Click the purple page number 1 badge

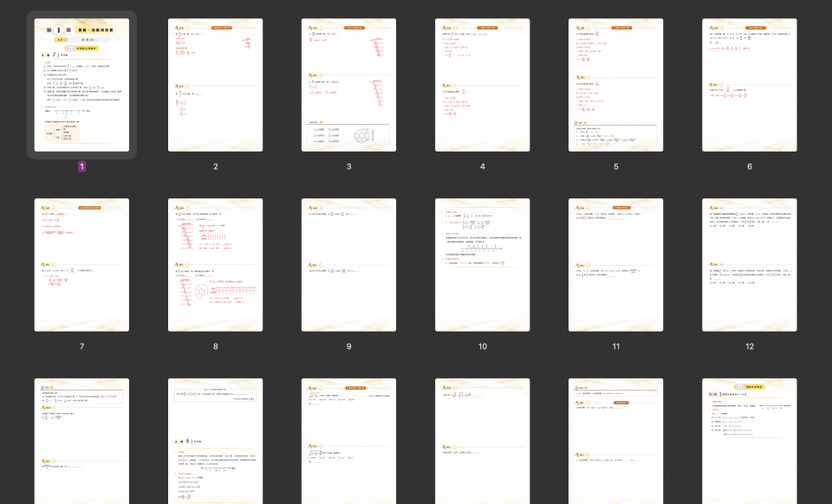pos(81,166)
